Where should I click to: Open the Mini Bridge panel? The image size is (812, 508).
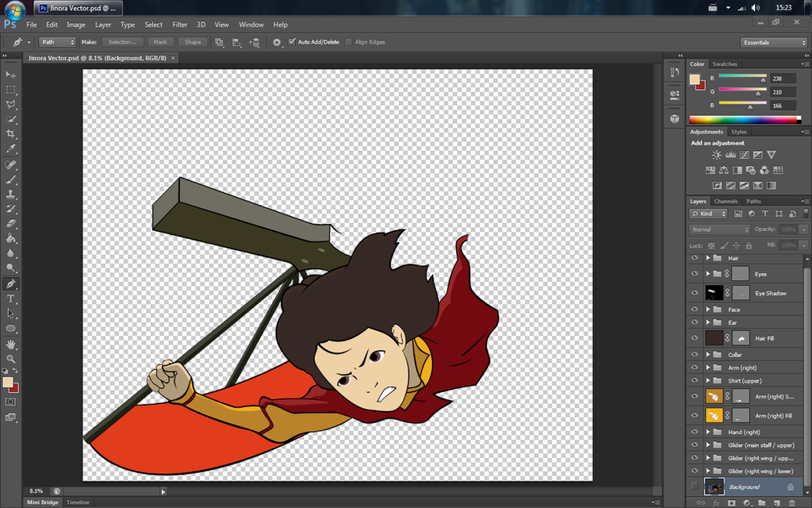(43, 502)
